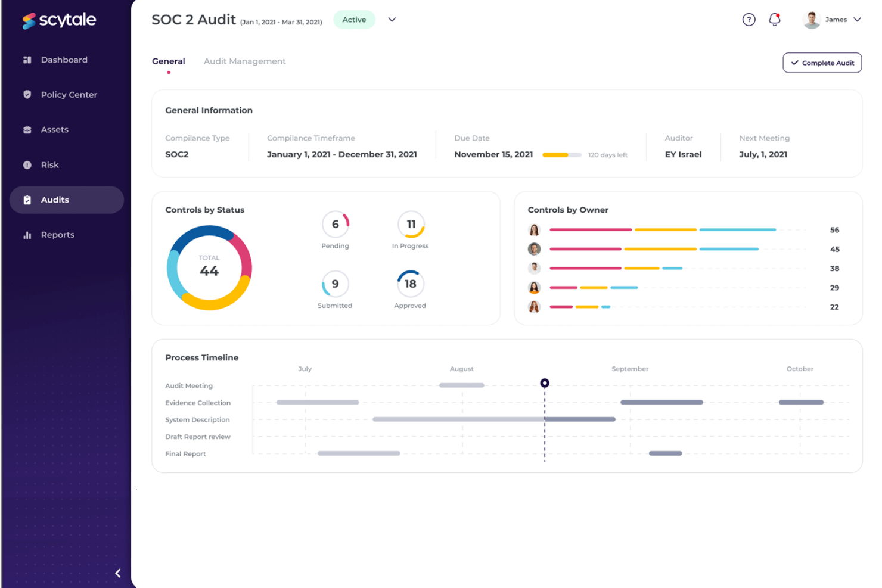Click the Active status badge
This screenshot has height=588, width=882.
point(354,19)
